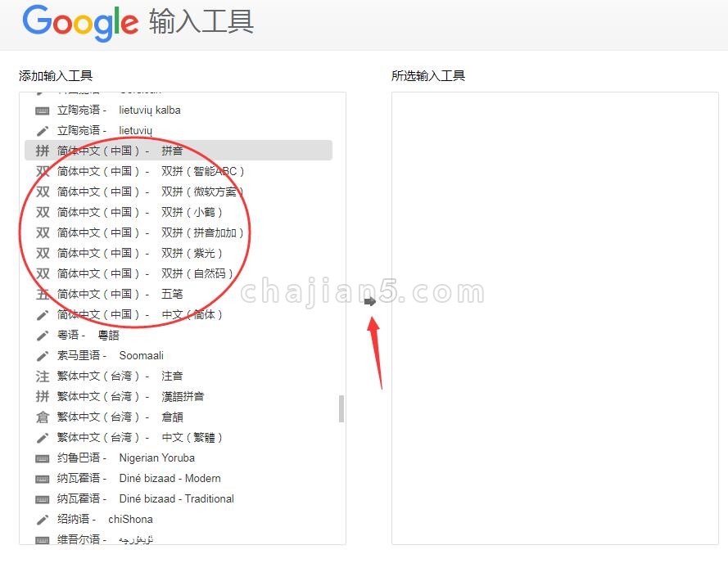Click keyboard icon beside 维吾尔语
The image size is (728, 586).
[x=43, y=540]
